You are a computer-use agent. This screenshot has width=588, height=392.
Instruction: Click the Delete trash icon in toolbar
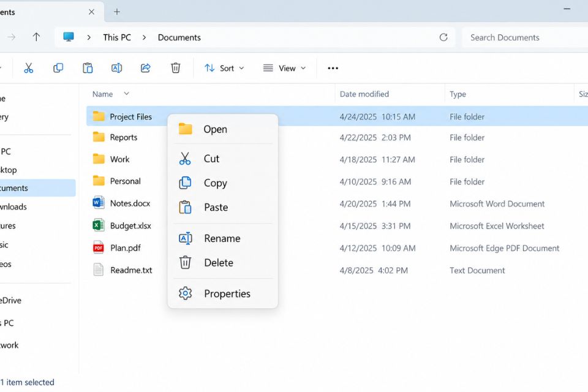point(176,68)
